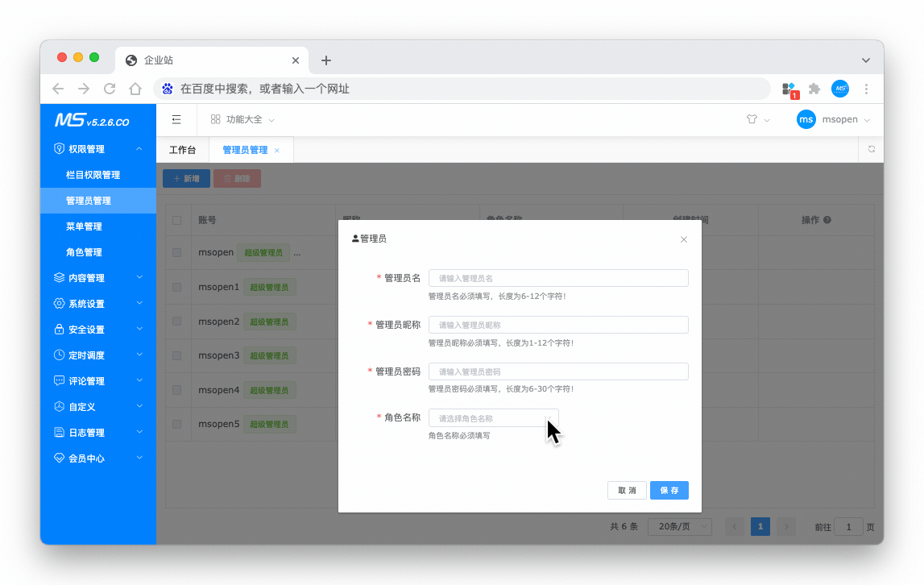924x585 pixels.
Task: Open the browser three-dot menu
Action: click(866, 89)
